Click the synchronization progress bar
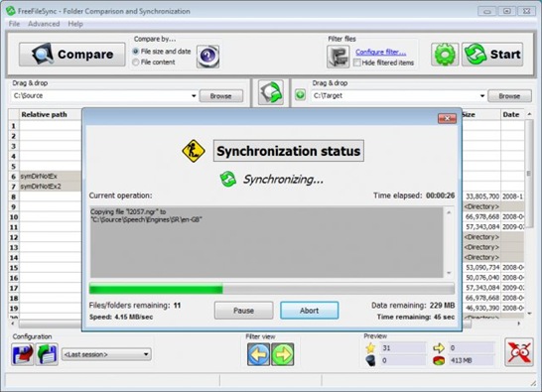The height and width of the screenshot is (392, 542). point(272,289)
